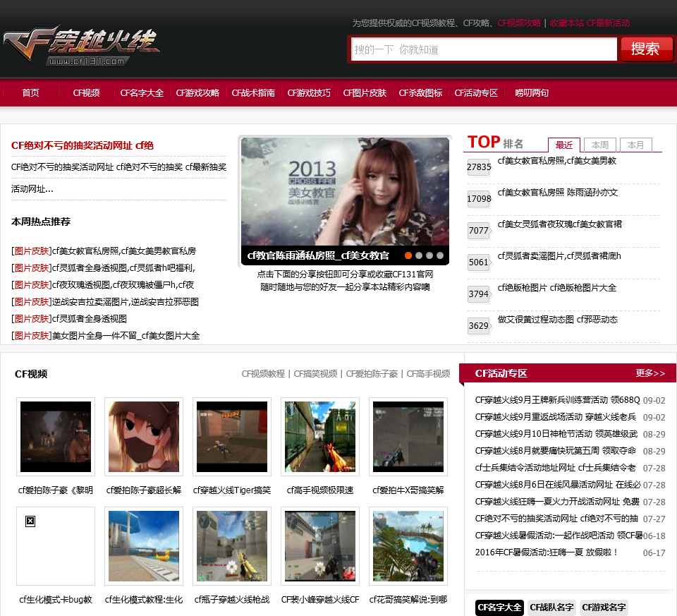Image resolution: width=677 pixels, height=616 pixels.
Task: Open cf士兵集结令活动地址网址 article
Action: (x=556, y=467)
